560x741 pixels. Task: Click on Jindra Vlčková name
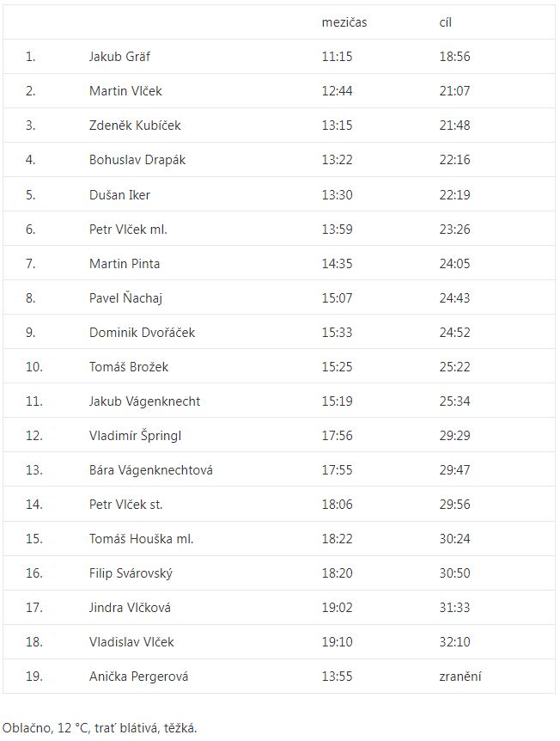[130, 608]
